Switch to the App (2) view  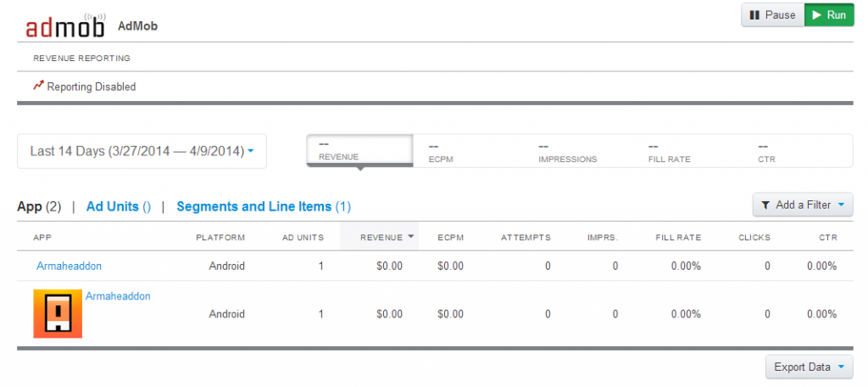(x=39, y=207)
